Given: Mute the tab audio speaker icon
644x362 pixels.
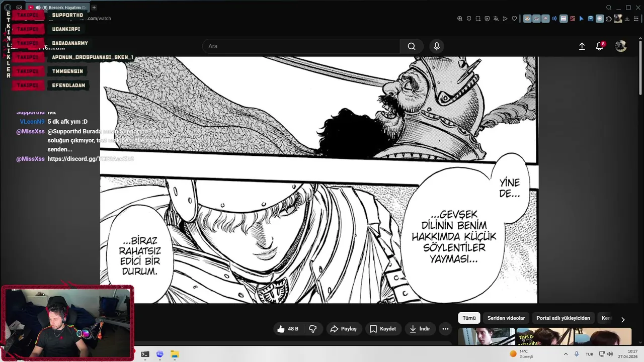Looking at the screenshot, I should (x=38, y=8).
